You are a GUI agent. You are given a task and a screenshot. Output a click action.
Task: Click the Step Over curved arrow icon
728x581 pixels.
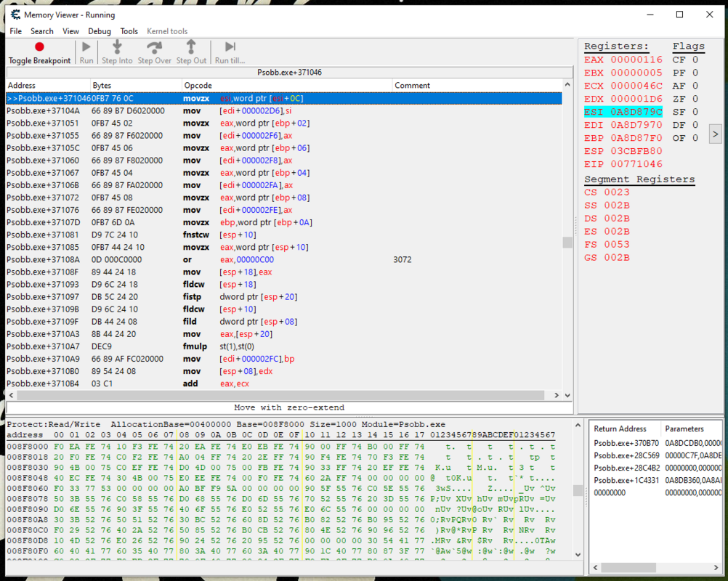[x=154, y=47]
